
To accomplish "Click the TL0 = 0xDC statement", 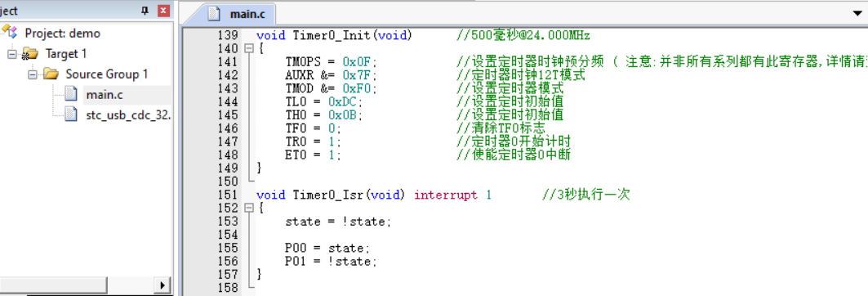I will 324,102.
